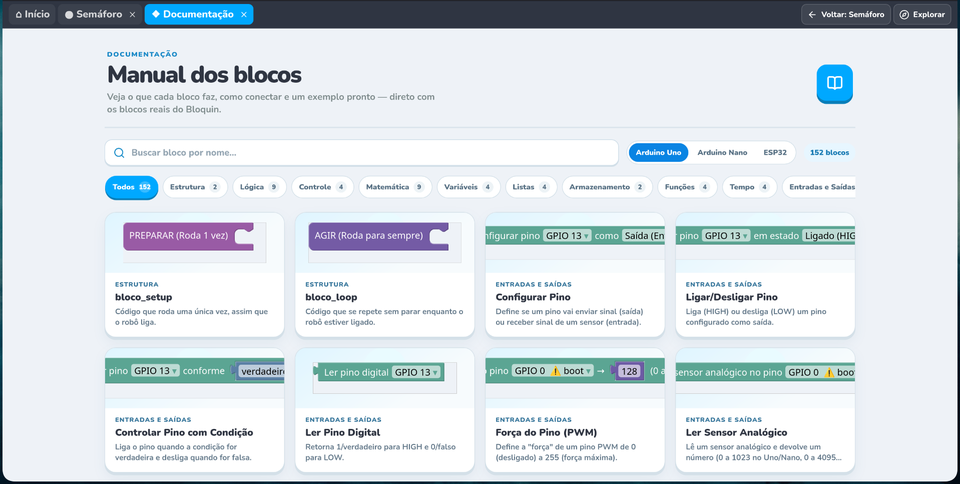Open the Configurar Pino card title

[x=533, y=297]
